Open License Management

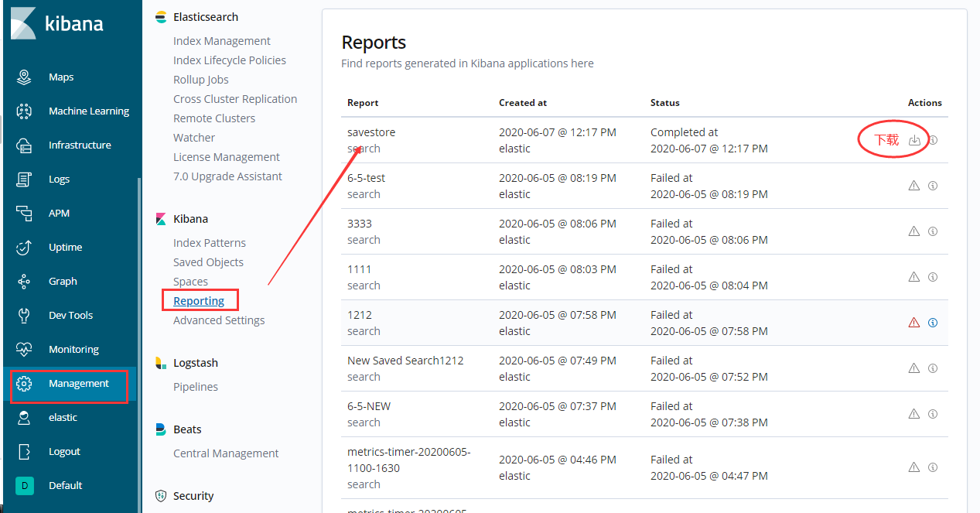(227, 157)
